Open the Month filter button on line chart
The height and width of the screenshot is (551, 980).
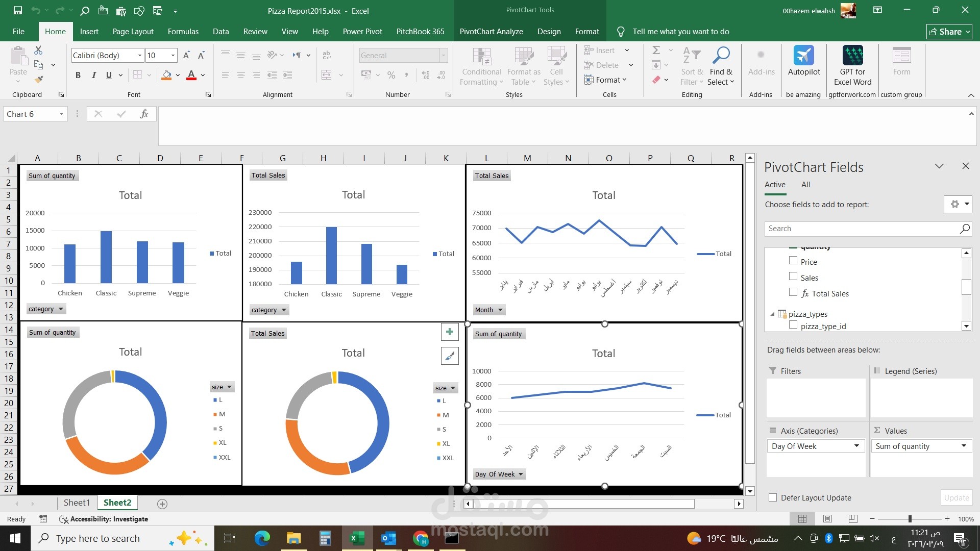pos(489,310)
